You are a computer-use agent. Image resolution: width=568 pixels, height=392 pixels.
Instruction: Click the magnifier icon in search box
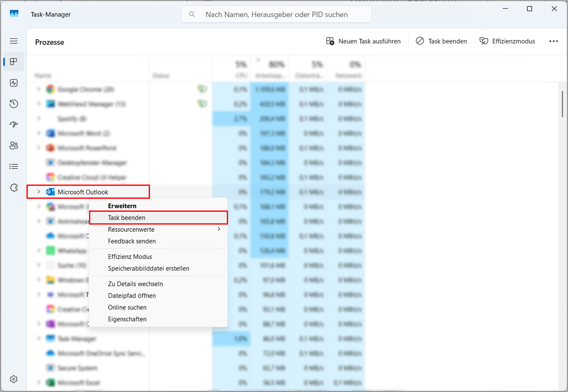click(x=192, y=14)
